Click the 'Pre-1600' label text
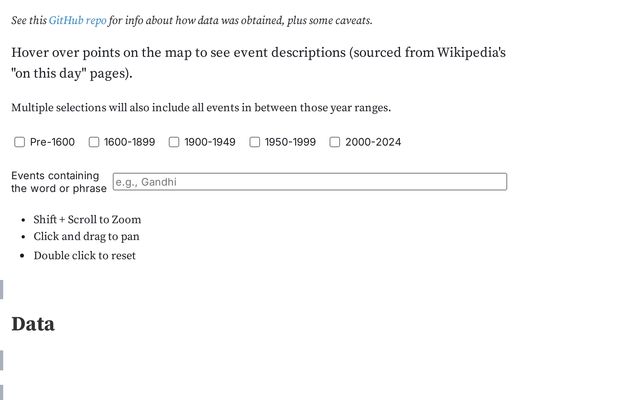Screen dimensions: 640x400 pyautogui.click(x=52, y=142)
